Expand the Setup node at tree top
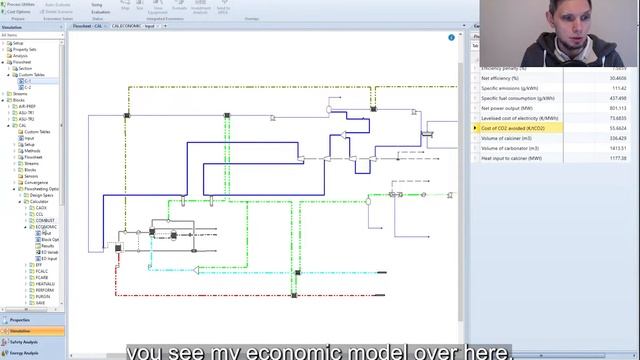The image size is (640, 360). [x=3, y=43]
